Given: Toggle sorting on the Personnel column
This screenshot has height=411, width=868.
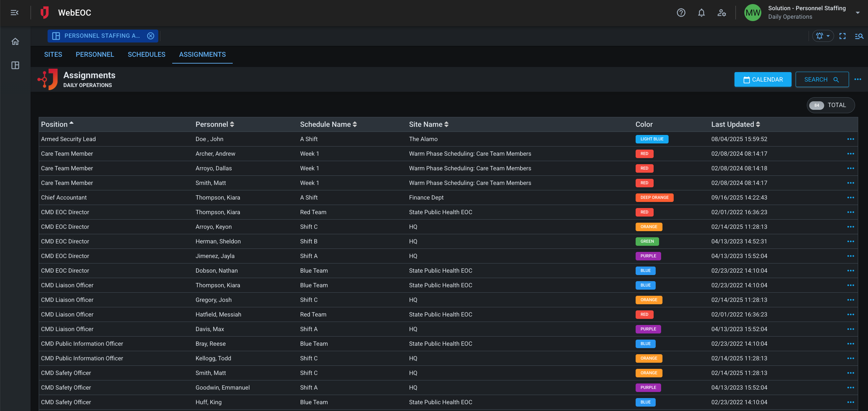Looking at the screenshot, I should click(232, 124).
